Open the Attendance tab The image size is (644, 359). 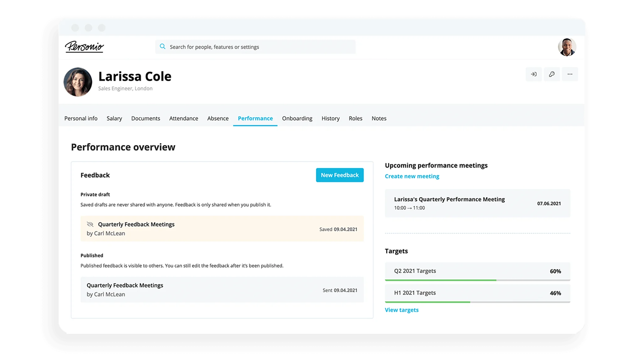coord(184,119)
